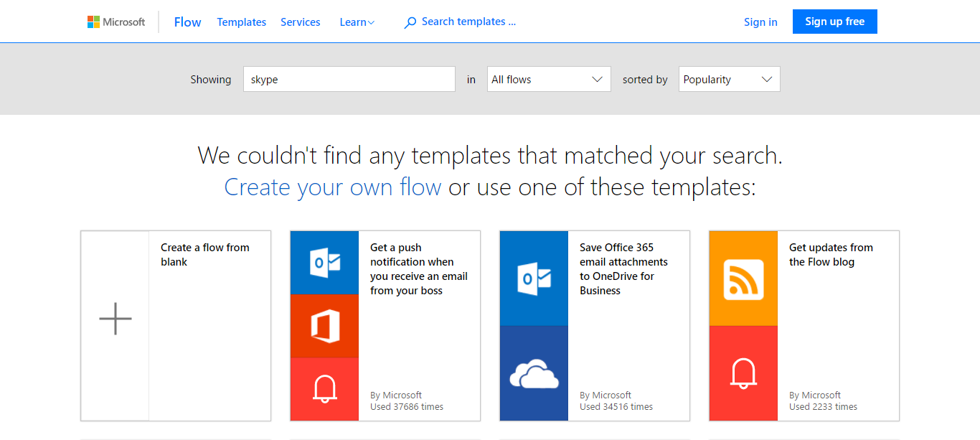This screenshot has height=440, width=980.
Task: Click the OneDrive cloud icon tile
Action: pos(534,373)
